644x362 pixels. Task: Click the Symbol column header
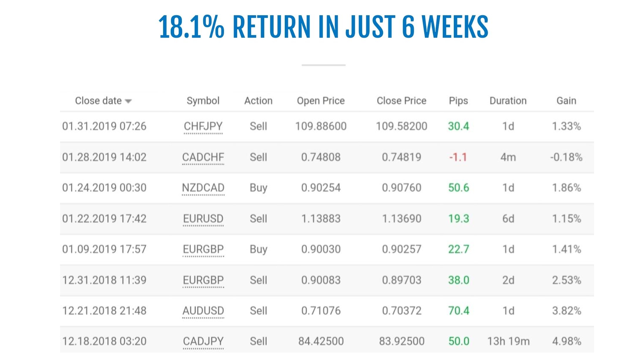pyautogui.click(x=203, y=101)
